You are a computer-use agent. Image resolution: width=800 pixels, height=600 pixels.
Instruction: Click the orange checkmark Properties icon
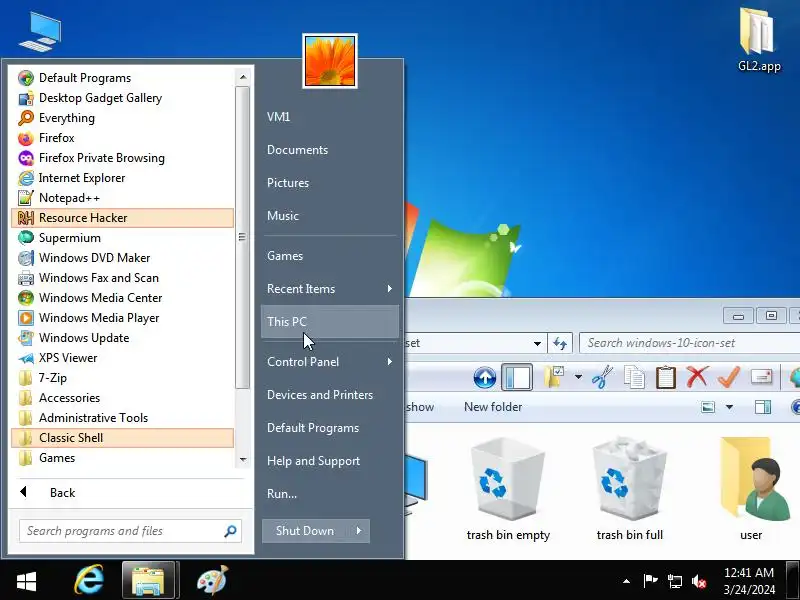pos(729,377)
